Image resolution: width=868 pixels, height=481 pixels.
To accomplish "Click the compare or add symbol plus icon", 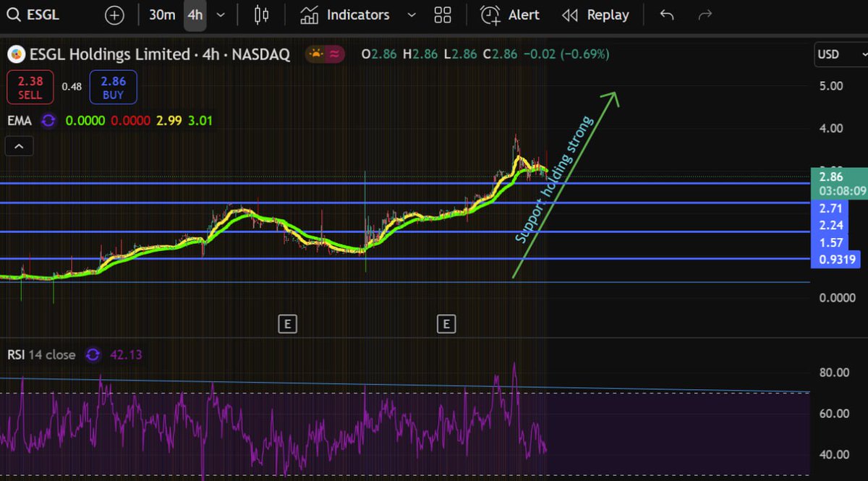I will [x=114, y=14].
